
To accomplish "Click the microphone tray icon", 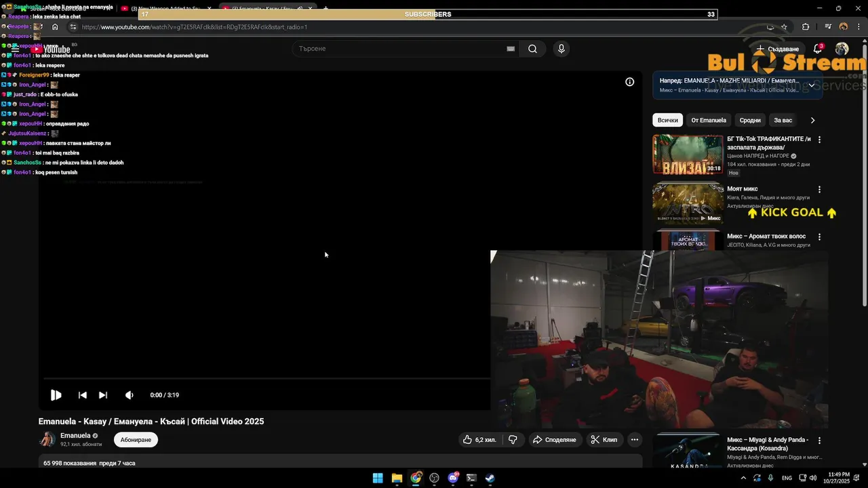I will (x=771, y=478).
